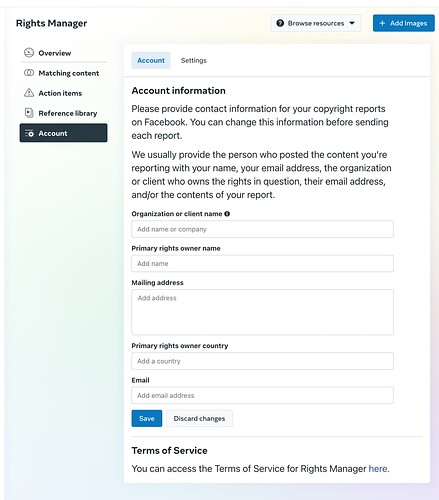Screen dimensions: 439x500
Task: Click the Reference library icon
Action: point(29,113)
